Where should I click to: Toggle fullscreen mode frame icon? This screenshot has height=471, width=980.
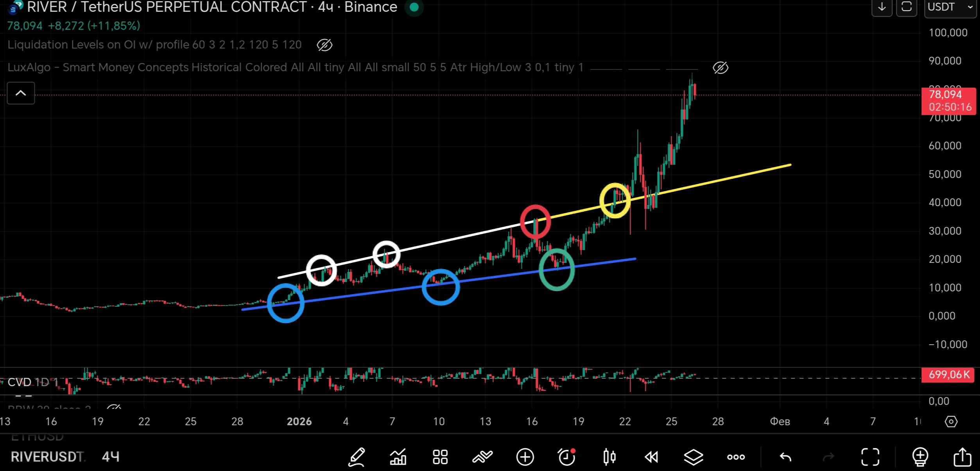(x=870, y=457)
